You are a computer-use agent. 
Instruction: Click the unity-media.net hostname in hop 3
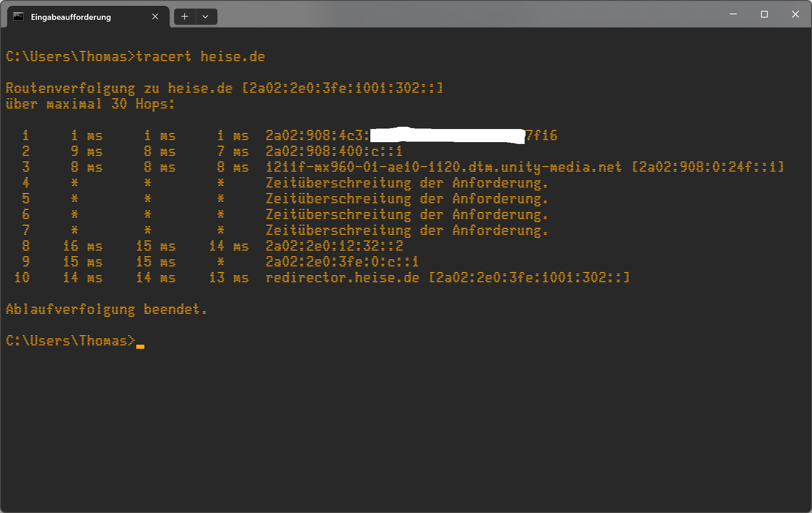pyautogui.click(x=443, y=167)
